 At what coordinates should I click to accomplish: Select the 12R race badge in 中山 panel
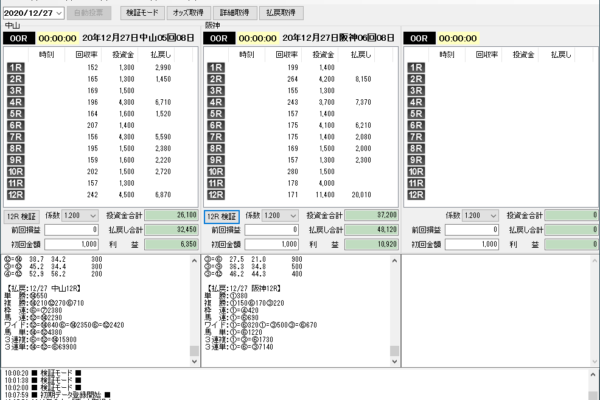point(16,195)
